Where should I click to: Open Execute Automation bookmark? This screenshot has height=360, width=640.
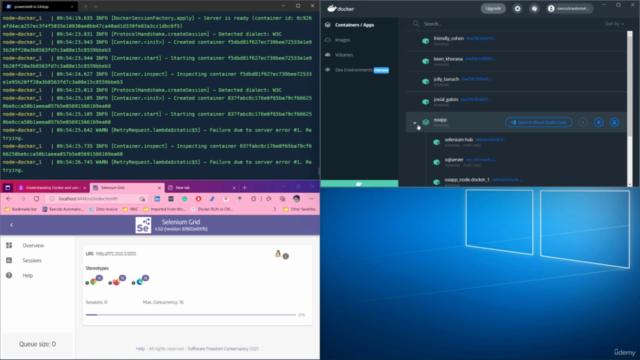(63, 209)
